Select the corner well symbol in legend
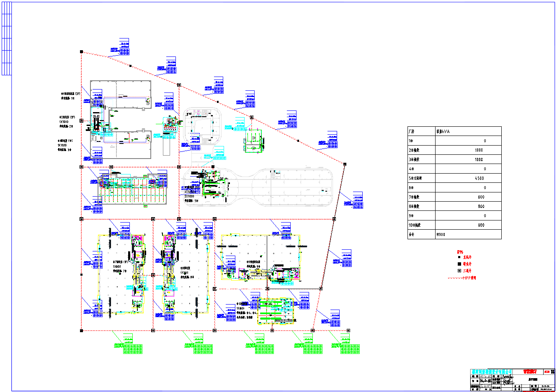This screenshot has width=557, height=392. coord(459,264)
